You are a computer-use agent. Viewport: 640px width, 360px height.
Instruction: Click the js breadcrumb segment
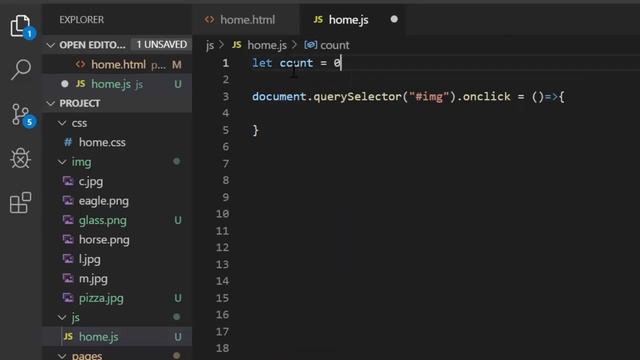click(210, 45)
